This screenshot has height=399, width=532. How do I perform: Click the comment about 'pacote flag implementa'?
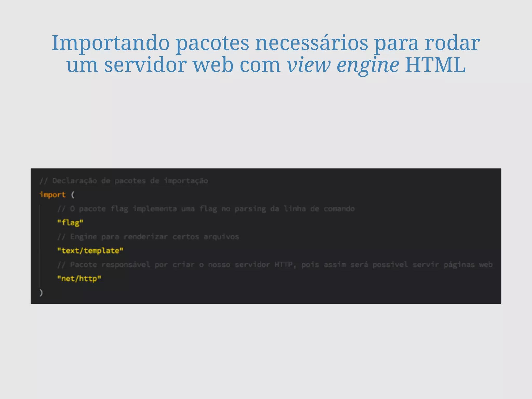click(206, 209)
